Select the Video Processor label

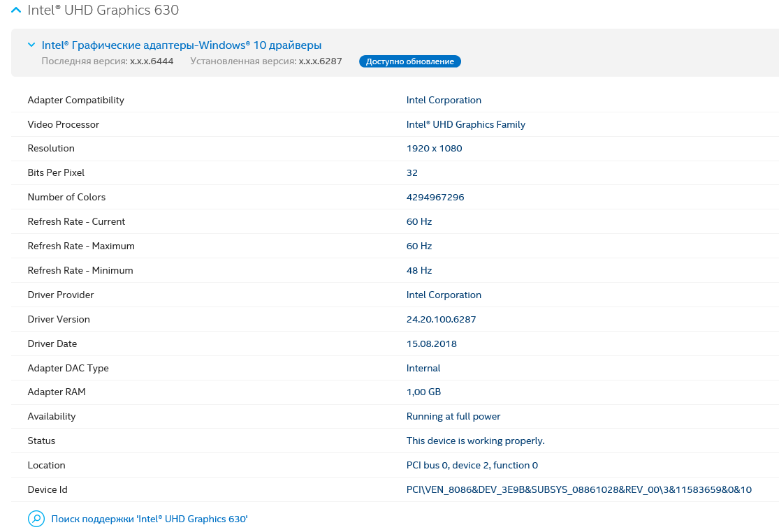(63, 124)
